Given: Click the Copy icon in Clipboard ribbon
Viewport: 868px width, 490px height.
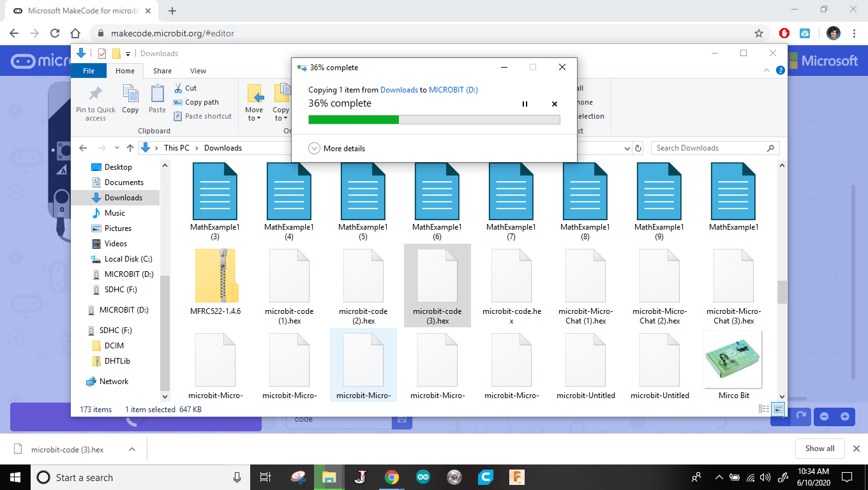Looking at the screenshot, I should [130, 94].
